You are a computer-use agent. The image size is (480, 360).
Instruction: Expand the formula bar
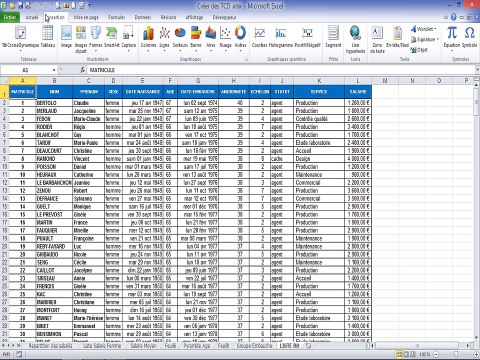tap(477, 70)
